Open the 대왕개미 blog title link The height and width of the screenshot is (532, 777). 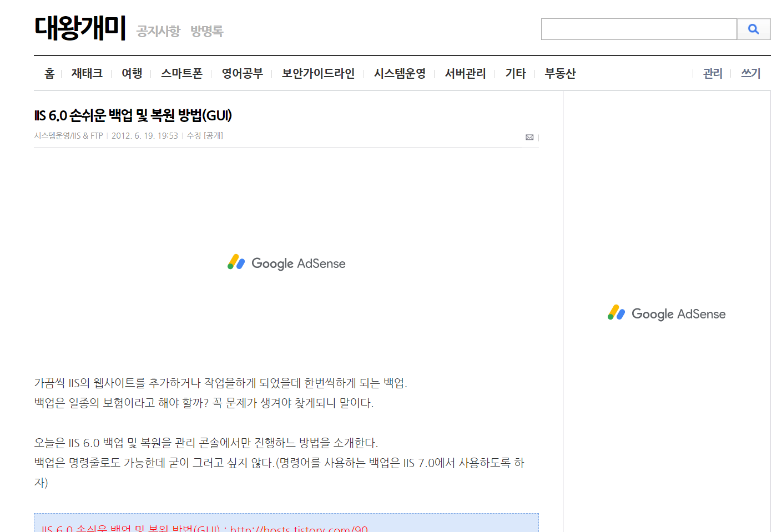point(80,28)
